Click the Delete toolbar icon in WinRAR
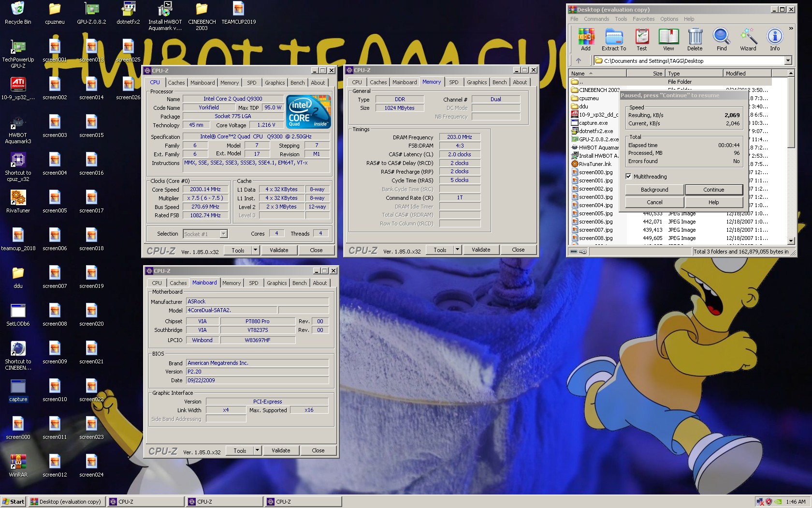Image resolution: width=812 pixels, height=508 pixels. click(x=695, y=39)
